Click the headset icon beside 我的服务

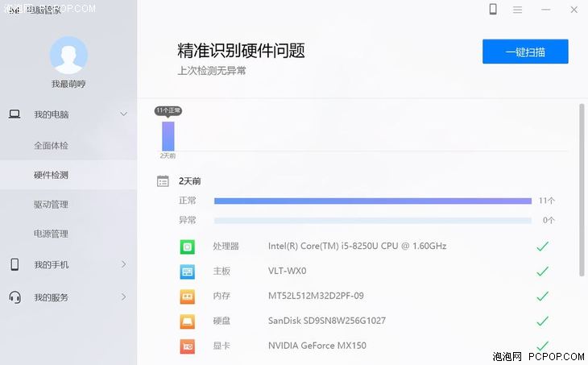[x=14, y=297]
